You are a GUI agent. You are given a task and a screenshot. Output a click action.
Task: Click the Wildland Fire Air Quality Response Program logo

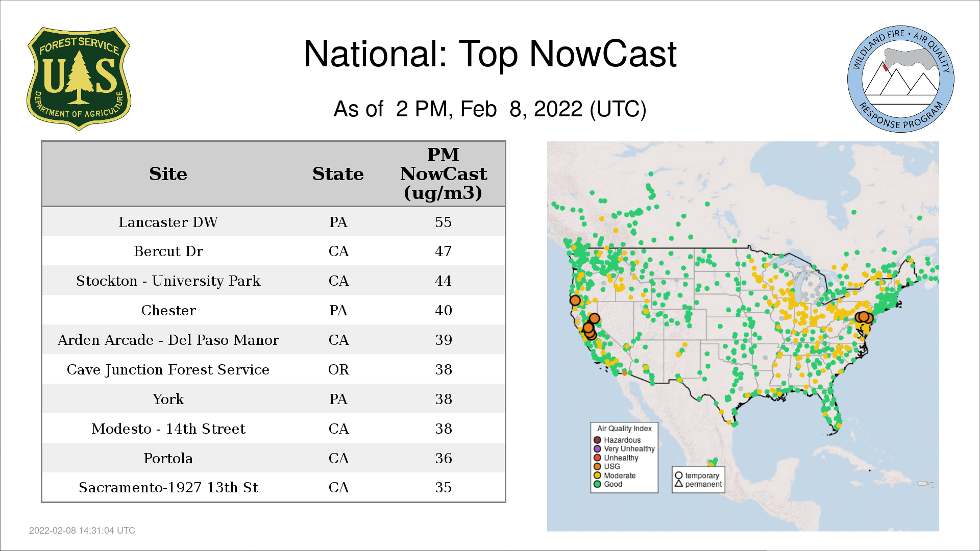900,79
